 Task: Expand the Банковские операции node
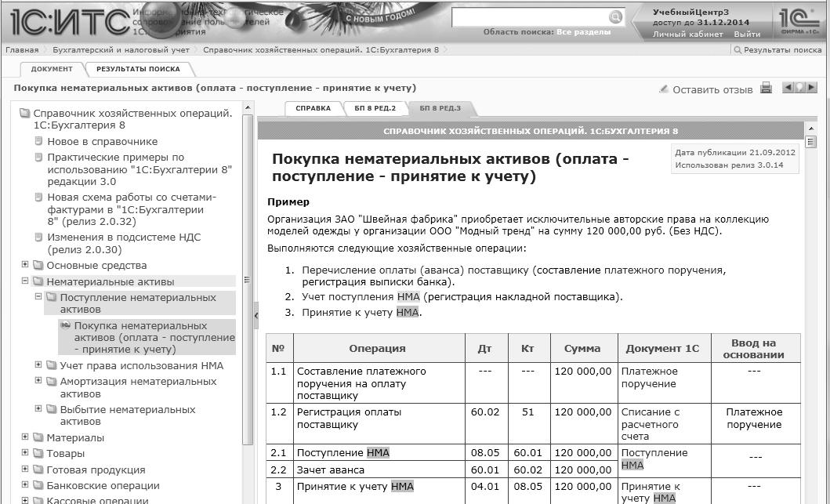coord(25,485)
